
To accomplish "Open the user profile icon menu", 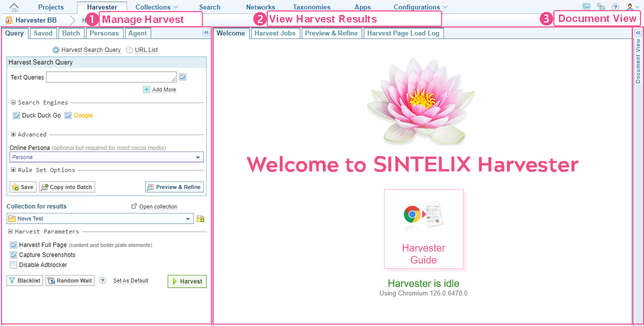I will pos(629,7).
